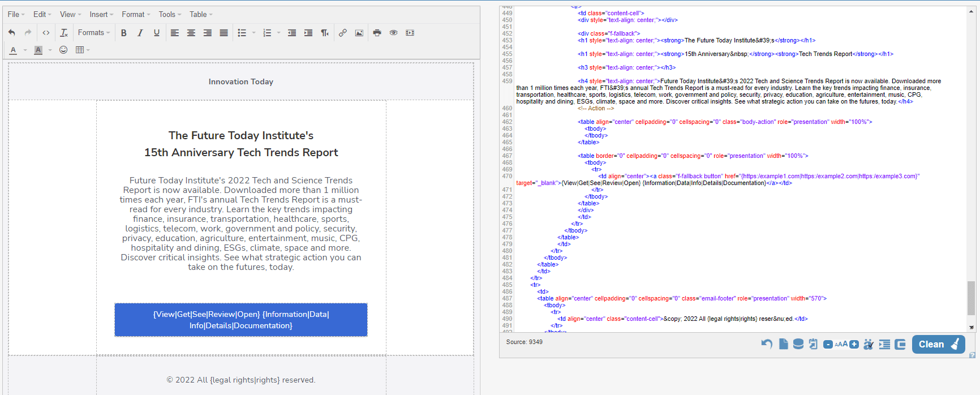980x395 pixels.
Task: Click the blue View/Get/See call-to-action button
Action: (x=241, y=320)
